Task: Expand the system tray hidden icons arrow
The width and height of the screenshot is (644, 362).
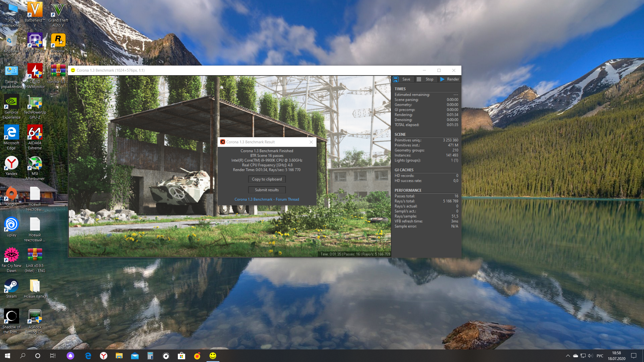Action: tap(568, 356)
